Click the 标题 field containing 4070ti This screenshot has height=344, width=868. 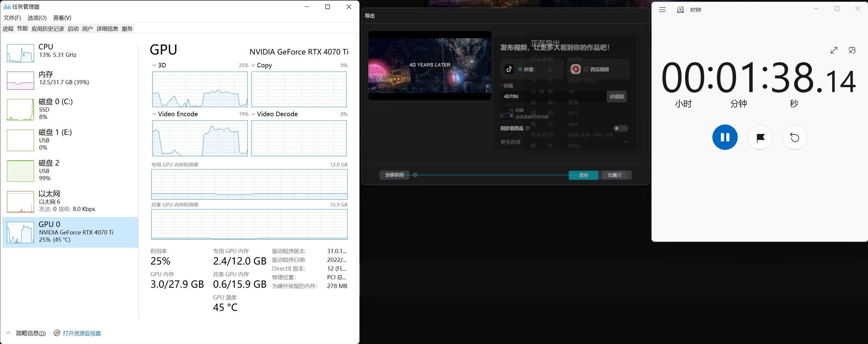pyautogui.click(x=553, y=96)
